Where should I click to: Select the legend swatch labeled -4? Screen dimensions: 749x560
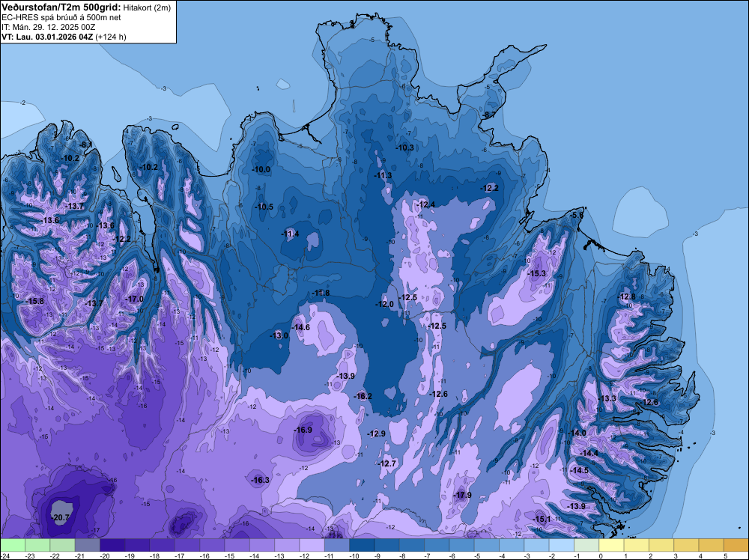coord(512,545)
